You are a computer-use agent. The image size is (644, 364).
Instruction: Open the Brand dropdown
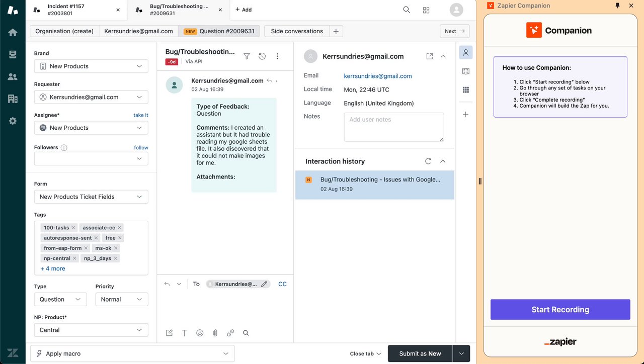(91, 66)
